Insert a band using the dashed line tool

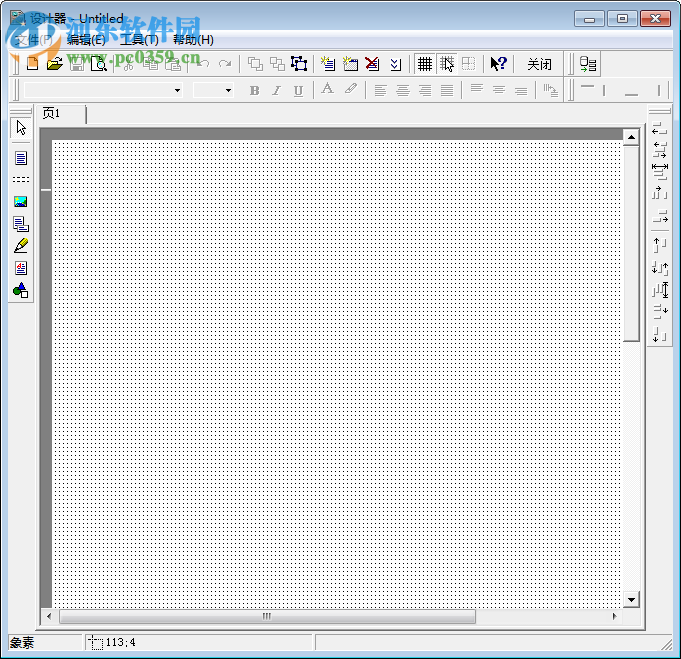[21, 179]
